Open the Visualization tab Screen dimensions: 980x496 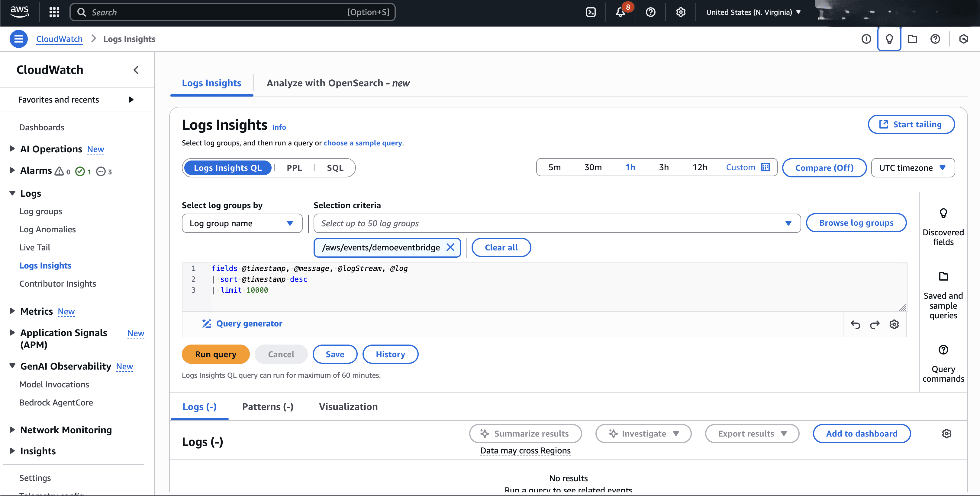[348, 406]
